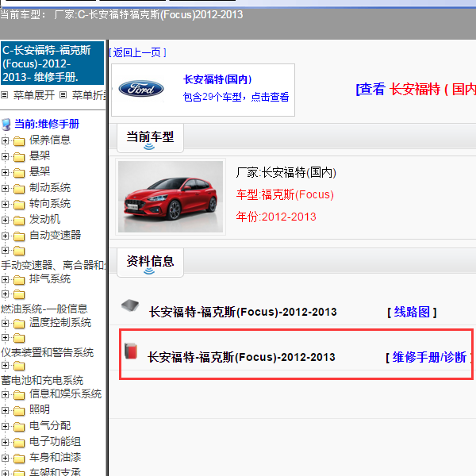Click the 查看 长安福特 header link

click(416, 89)
